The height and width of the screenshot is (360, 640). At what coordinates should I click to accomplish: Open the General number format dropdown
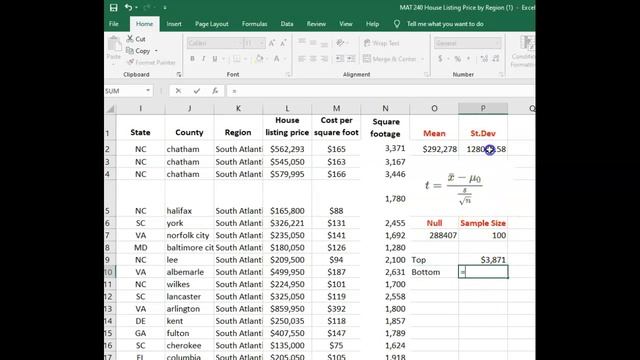467,43
